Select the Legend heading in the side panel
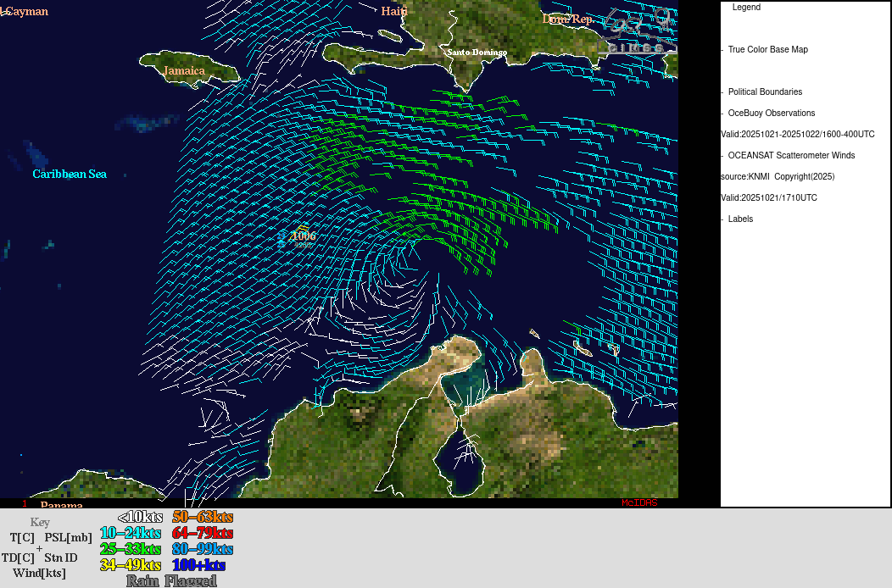Viewport: 892px width, 588px height. (x=746, y=8)
